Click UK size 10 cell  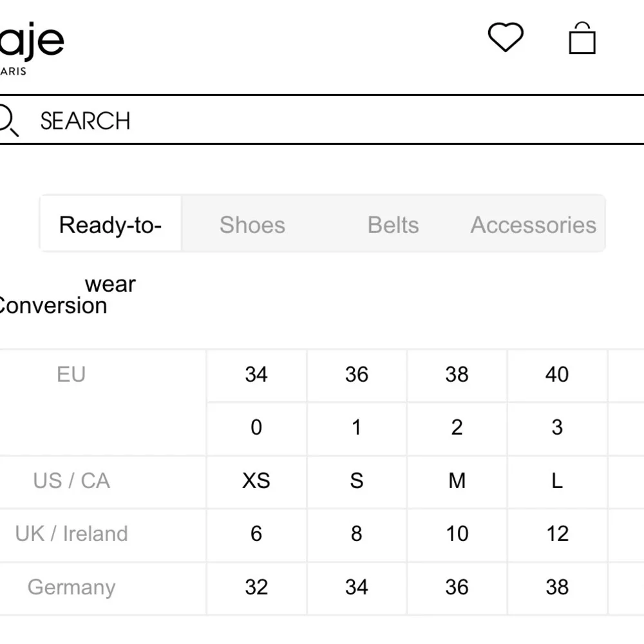coord(457,534)
